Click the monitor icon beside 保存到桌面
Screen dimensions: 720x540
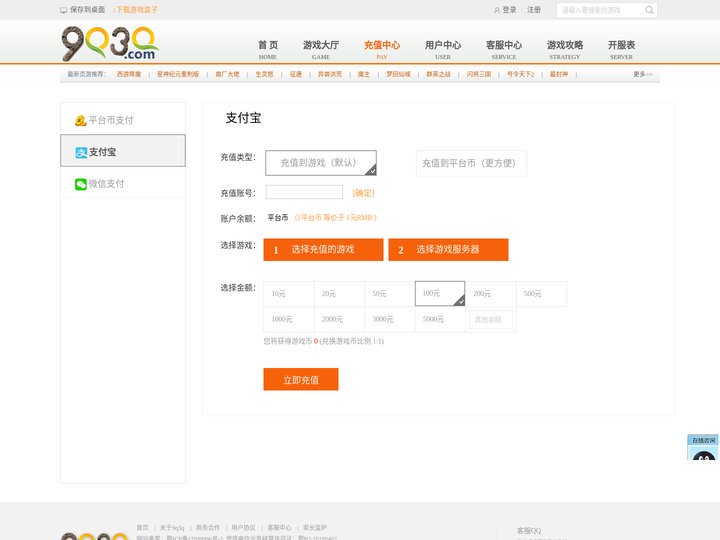pyautogui.click(x=63, y=10)
